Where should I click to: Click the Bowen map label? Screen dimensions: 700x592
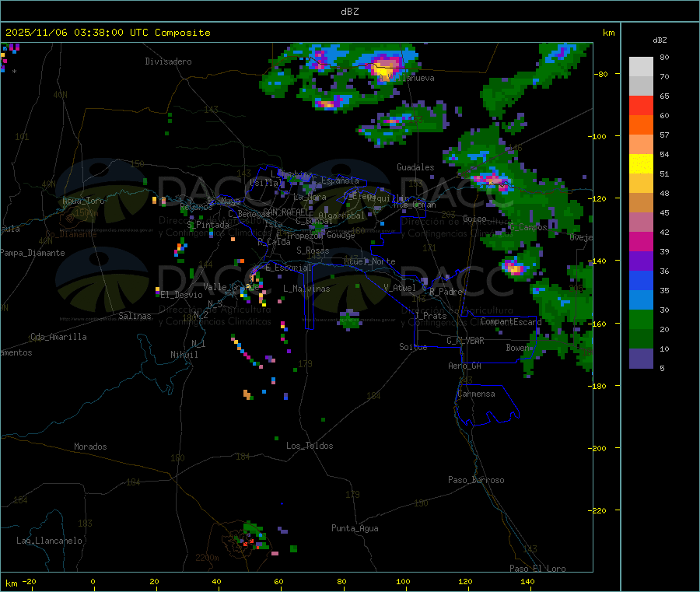coord(517,347)
